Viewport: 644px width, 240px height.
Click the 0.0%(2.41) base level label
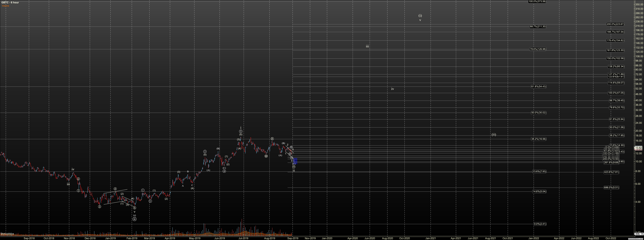coord(540,224)
